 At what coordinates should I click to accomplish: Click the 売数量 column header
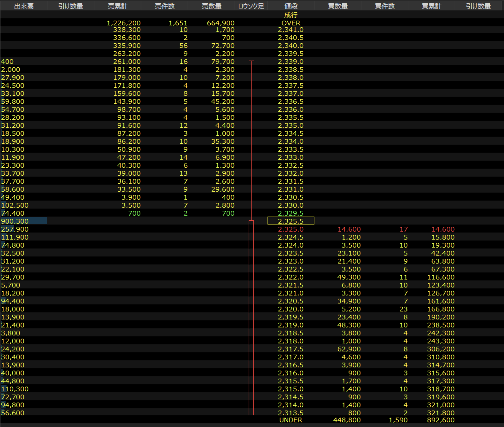[211, 6]
